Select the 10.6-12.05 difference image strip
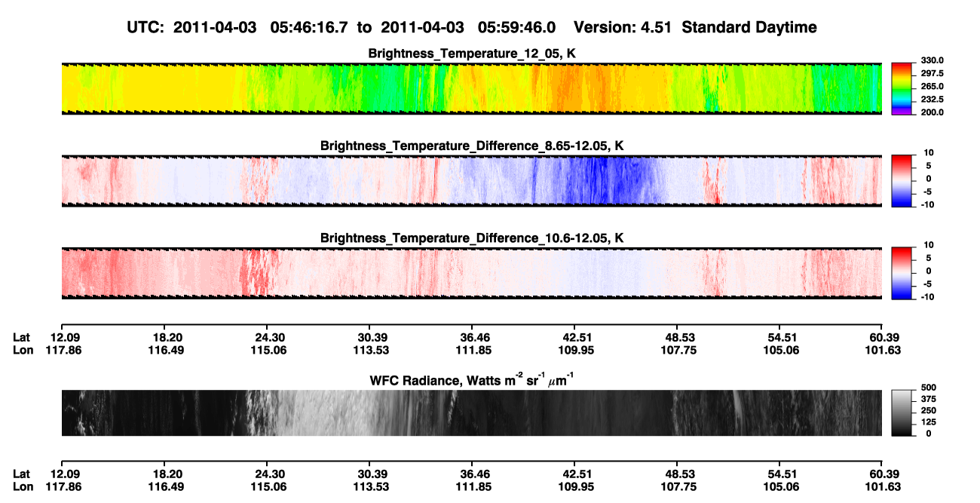 471,273
